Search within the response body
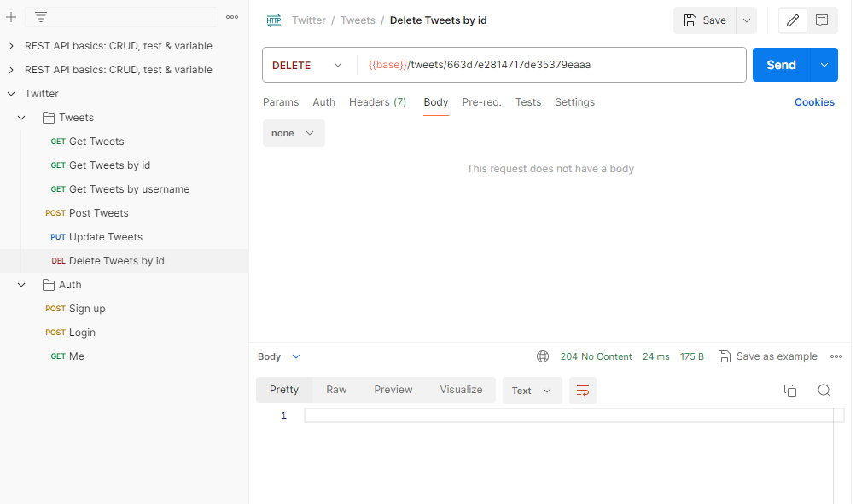856x504 pixels. [824, 391]
